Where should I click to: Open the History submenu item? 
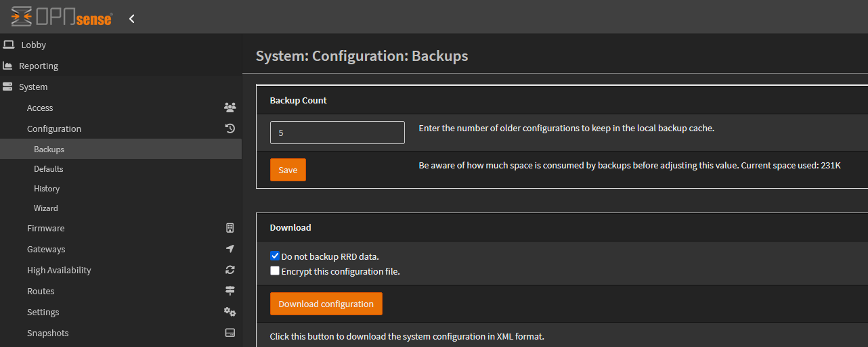click(x=47, y=189)
